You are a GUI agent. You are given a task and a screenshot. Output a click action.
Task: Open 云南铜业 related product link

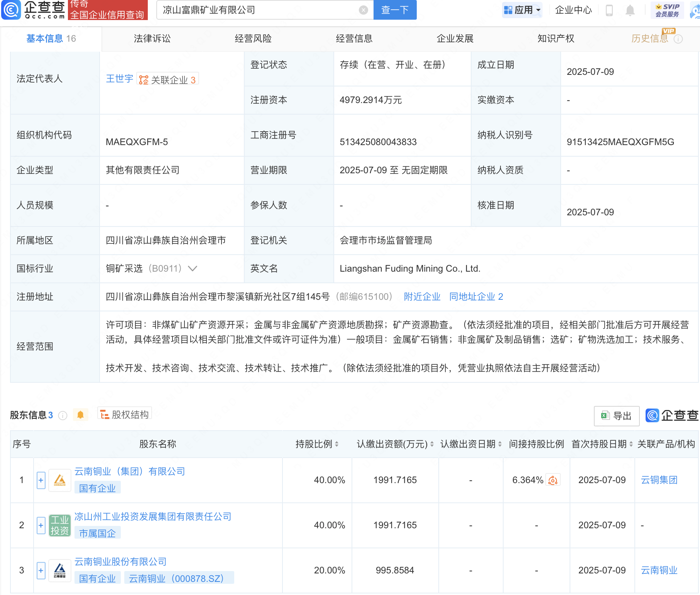click(x=659, y=570)
